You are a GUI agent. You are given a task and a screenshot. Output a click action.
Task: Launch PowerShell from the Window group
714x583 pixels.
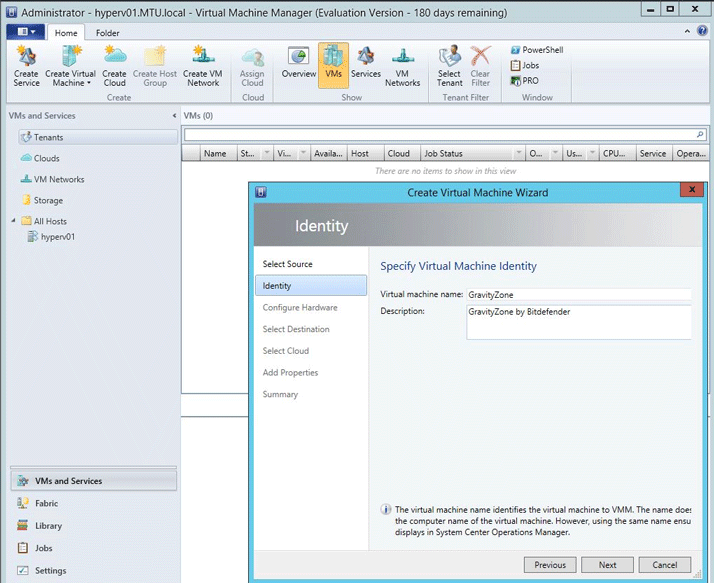[535, 50]
